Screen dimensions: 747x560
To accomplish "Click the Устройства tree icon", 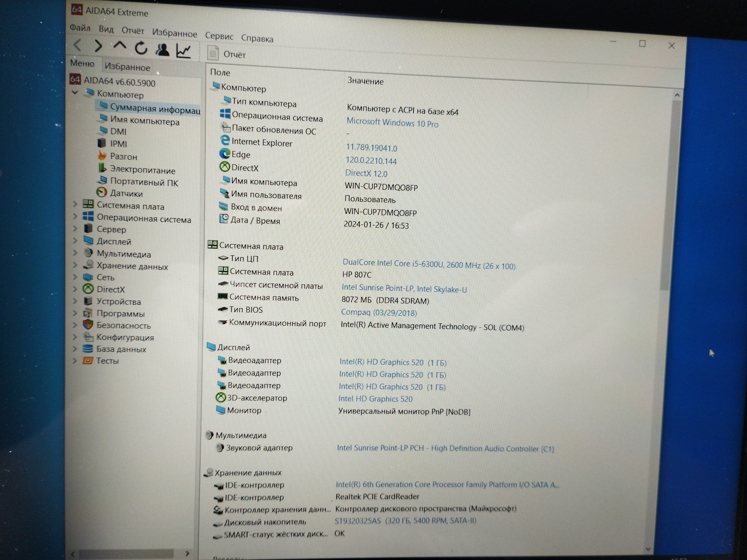I will 88,301.
